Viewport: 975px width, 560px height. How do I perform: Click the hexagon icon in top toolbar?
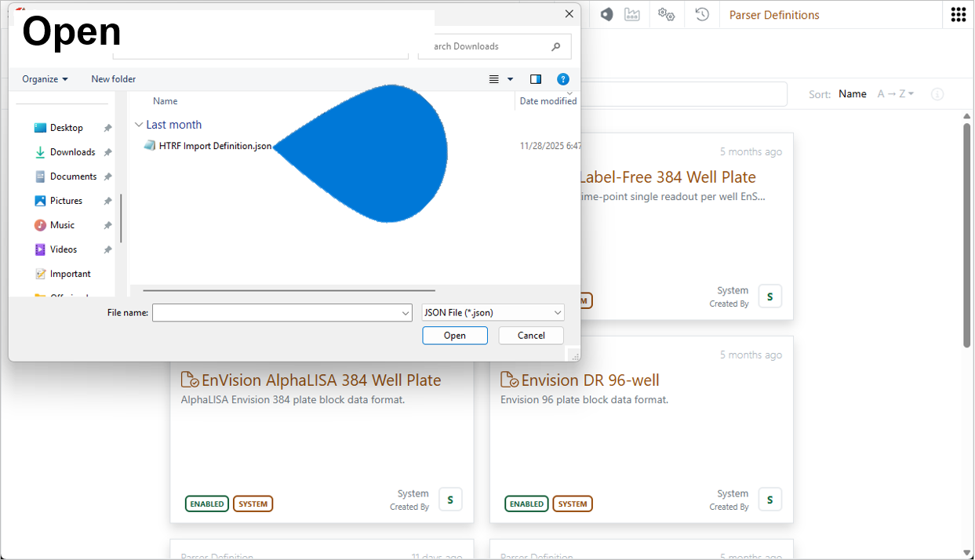(606, 15)
